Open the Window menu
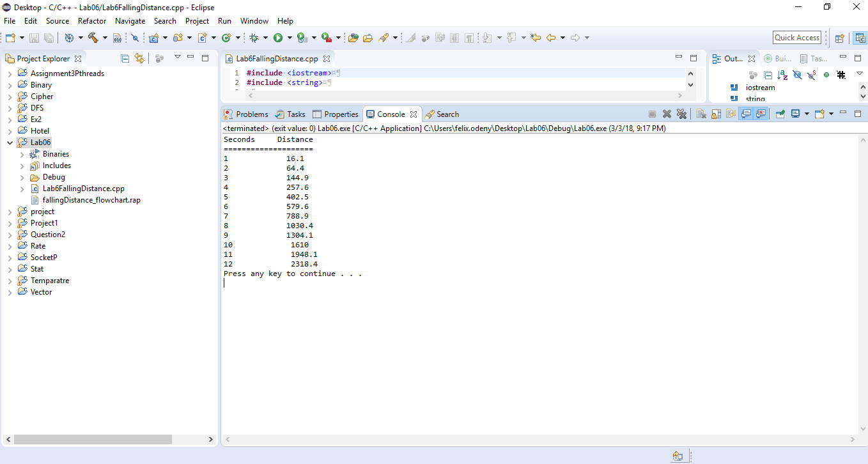Viewport: 868px width, 464px height. (254, 21)
